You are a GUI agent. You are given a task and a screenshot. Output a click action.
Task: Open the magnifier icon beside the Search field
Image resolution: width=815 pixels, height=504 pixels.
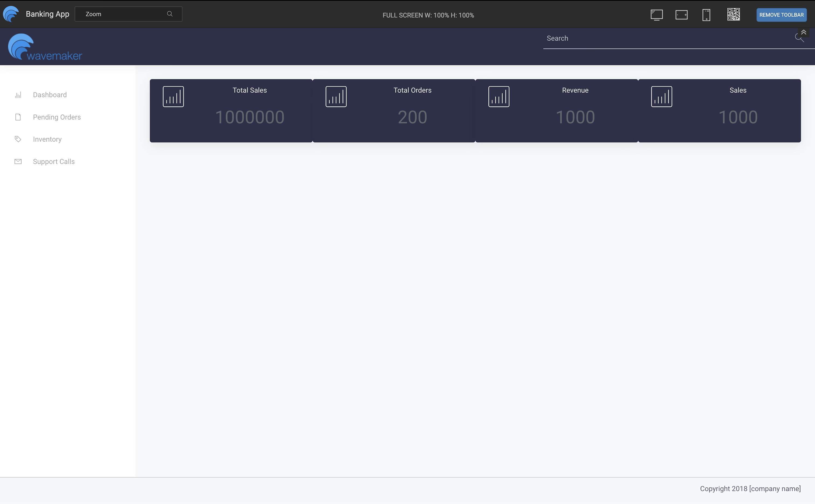[799, 38]
